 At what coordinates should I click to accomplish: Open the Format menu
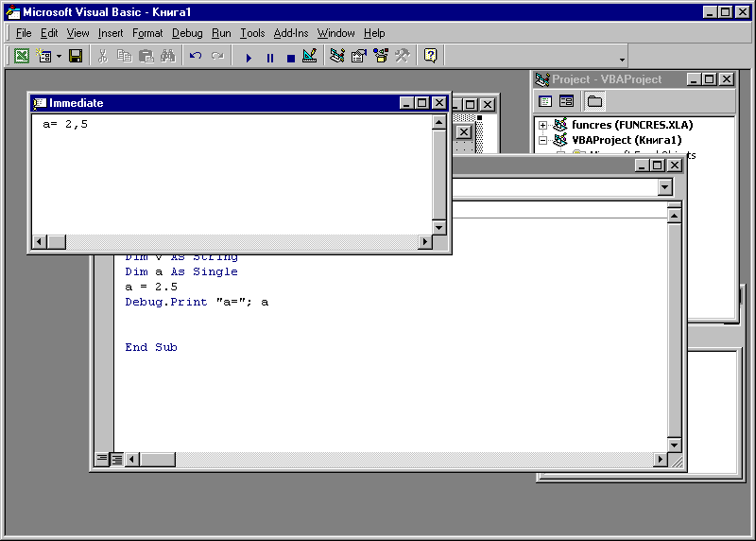pyautogui.click(x=147, y=33)
